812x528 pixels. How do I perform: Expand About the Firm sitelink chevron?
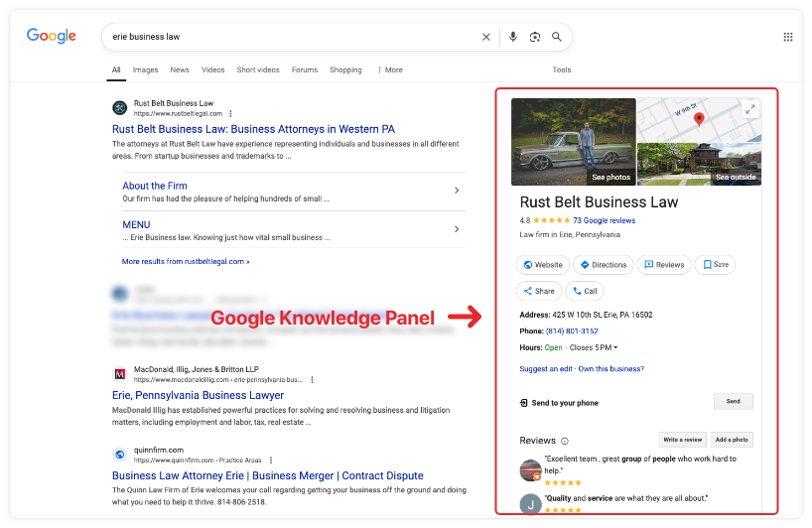pyautogui.click(x=457, y=191)
